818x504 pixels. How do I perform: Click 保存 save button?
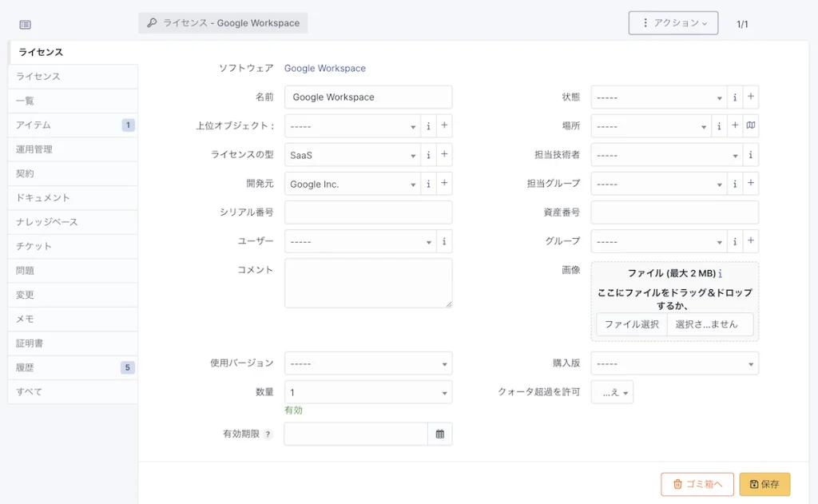764,484
